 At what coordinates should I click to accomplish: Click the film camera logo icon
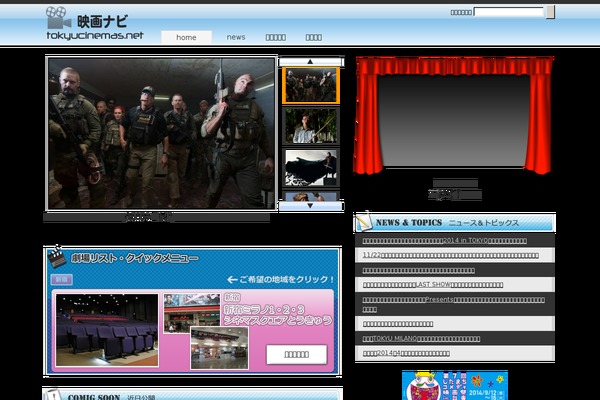[58, 18]
